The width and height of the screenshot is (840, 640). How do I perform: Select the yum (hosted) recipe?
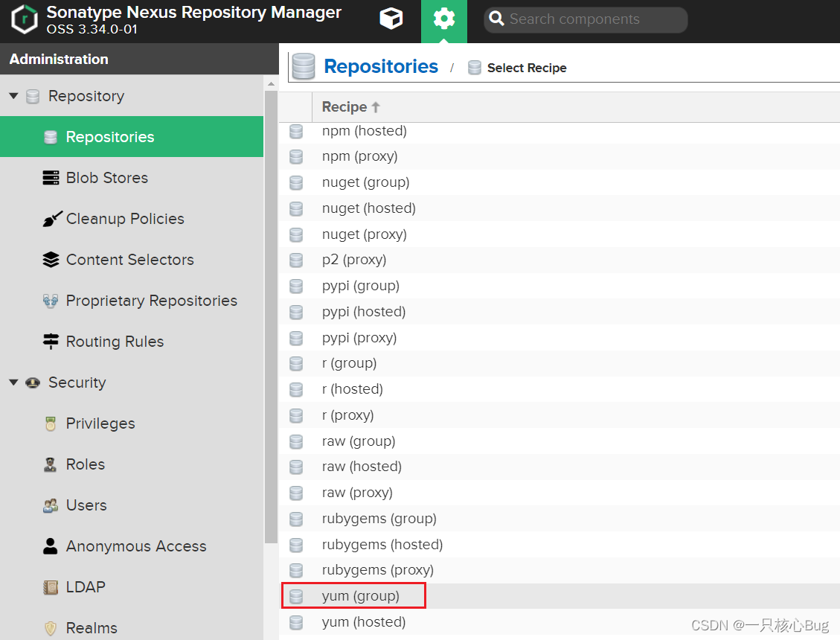pos(560,622)
